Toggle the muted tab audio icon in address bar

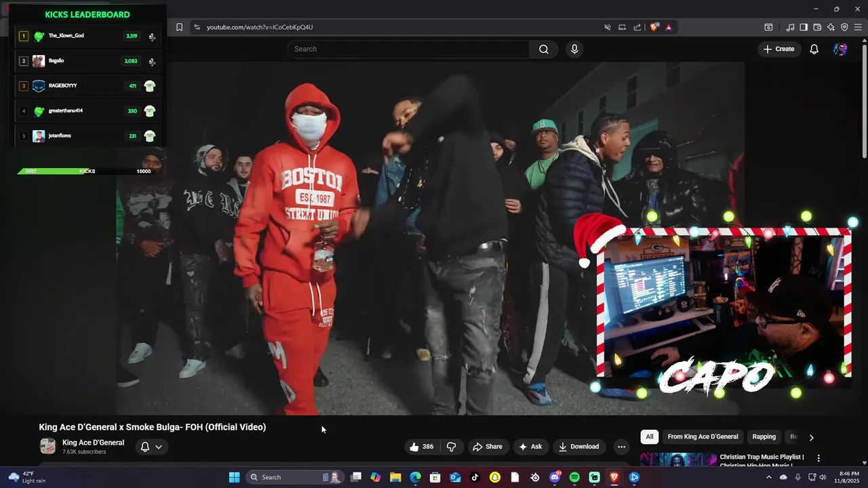click(x=608, y=27)
